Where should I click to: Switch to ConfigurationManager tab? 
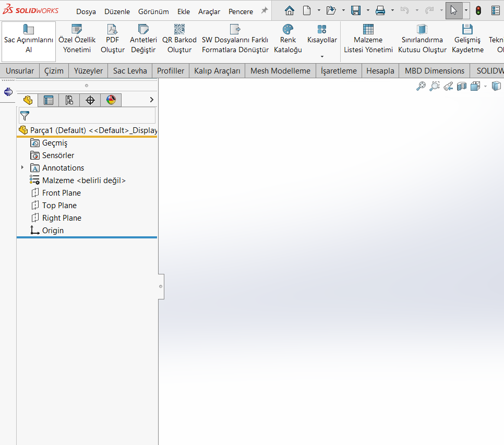(x=69, y=100)
